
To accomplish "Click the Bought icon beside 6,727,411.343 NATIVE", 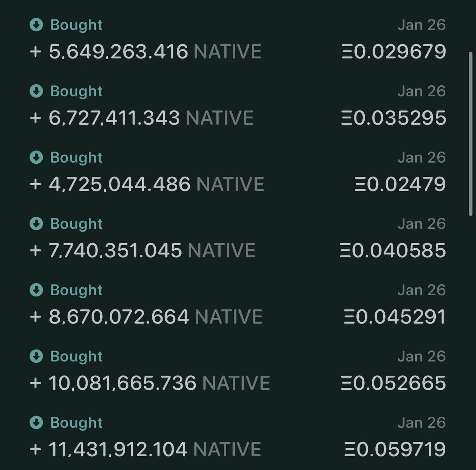I will coord(36,91).
